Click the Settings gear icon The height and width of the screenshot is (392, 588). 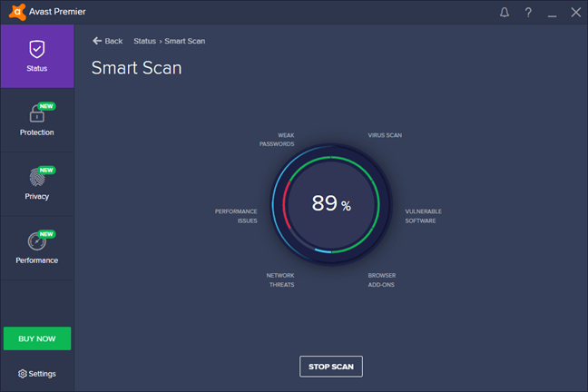pos(23,374)
